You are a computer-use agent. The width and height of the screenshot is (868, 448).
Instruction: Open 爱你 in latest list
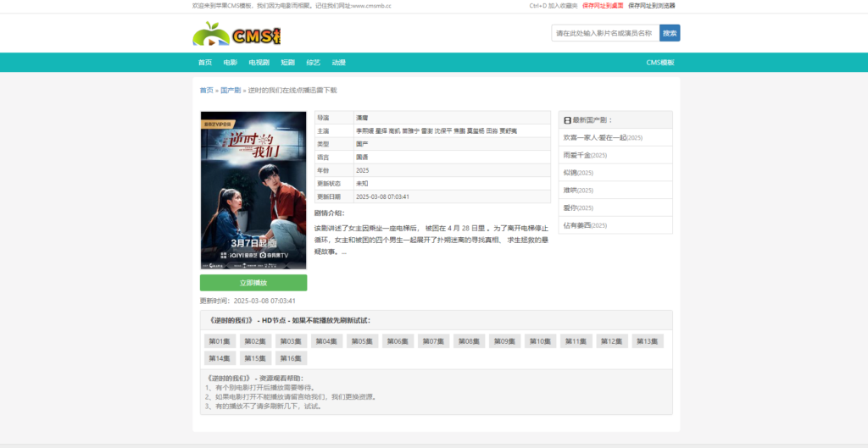(x=570, y=208)
